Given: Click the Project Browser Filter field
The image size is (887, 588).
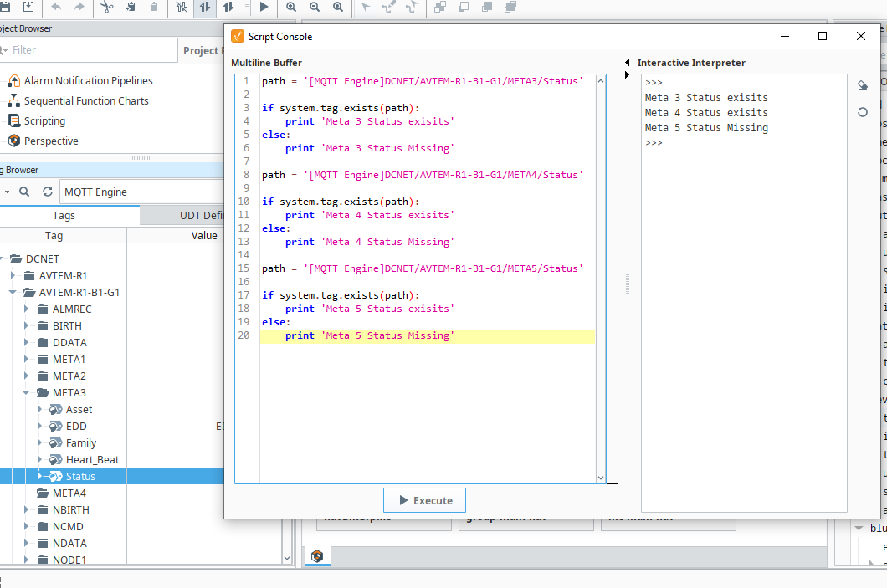Looking at the screenshot, I should coord(89,49).
